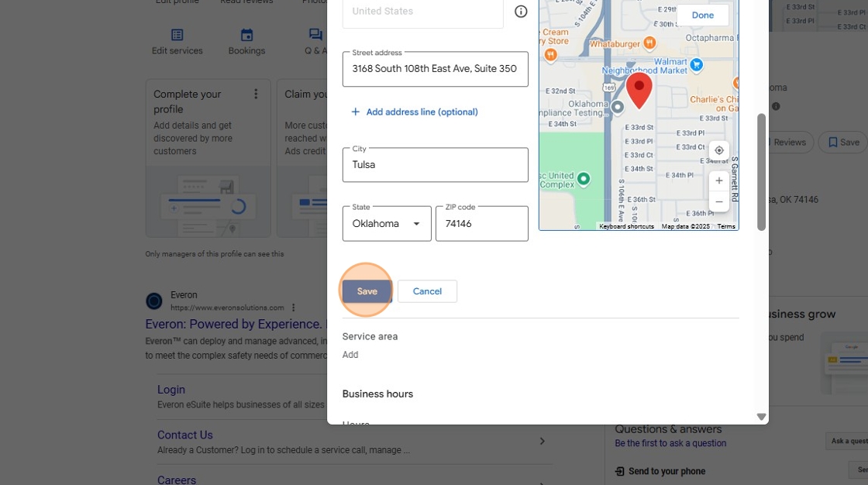Click the info icon beside United States

point(520,11)
